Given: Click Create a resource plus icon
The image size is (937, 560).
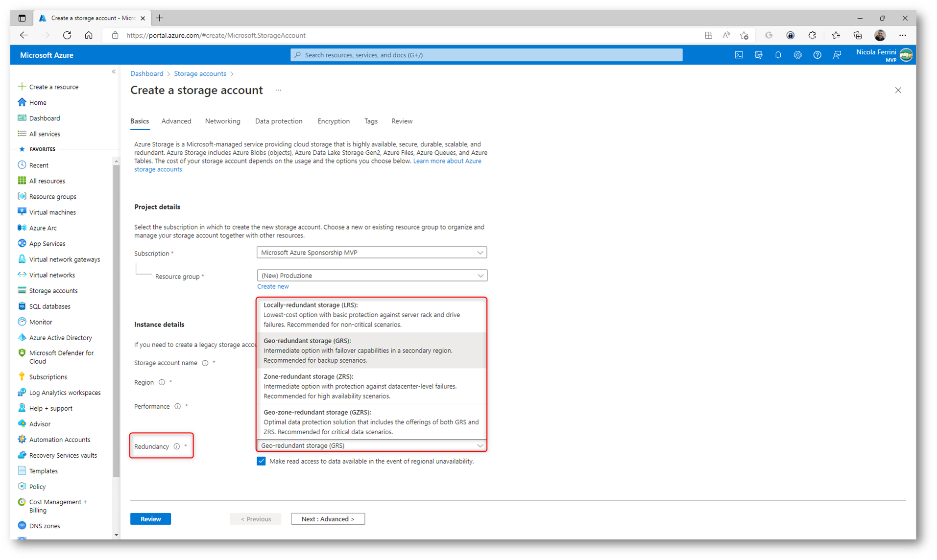Looking at the screenshot, I should coord(22,87).
